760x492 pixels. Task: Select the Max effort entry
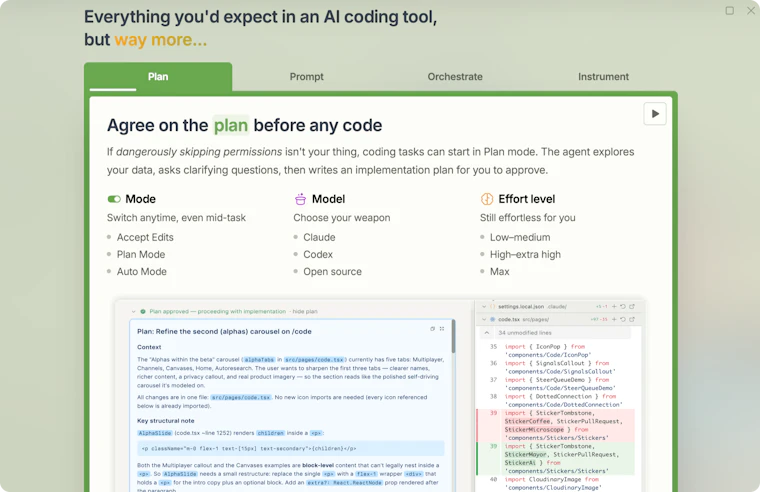[x=499, y=271]
